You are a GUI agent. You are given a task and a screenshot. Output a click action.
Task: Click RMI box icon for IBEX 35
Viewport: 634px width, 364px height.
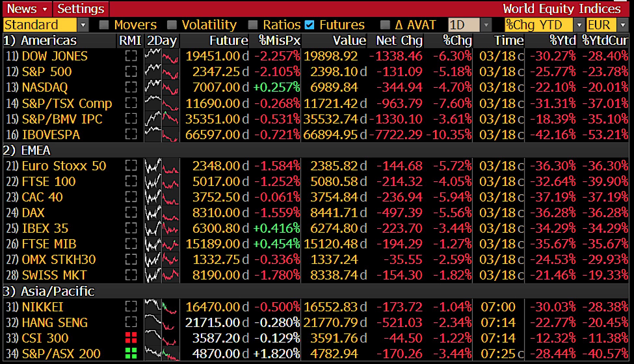click(x=131, y=228)
